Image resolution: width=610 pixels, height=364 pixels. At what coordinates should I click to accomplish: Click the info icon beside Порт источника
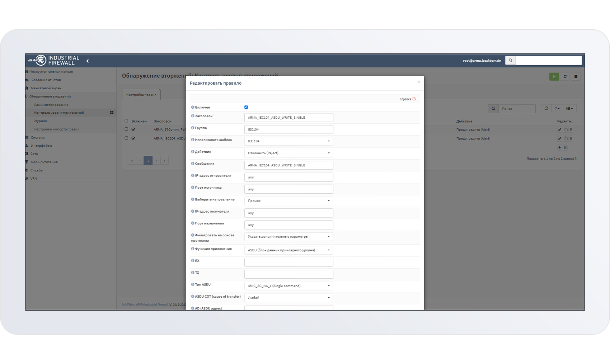[193, 187]
